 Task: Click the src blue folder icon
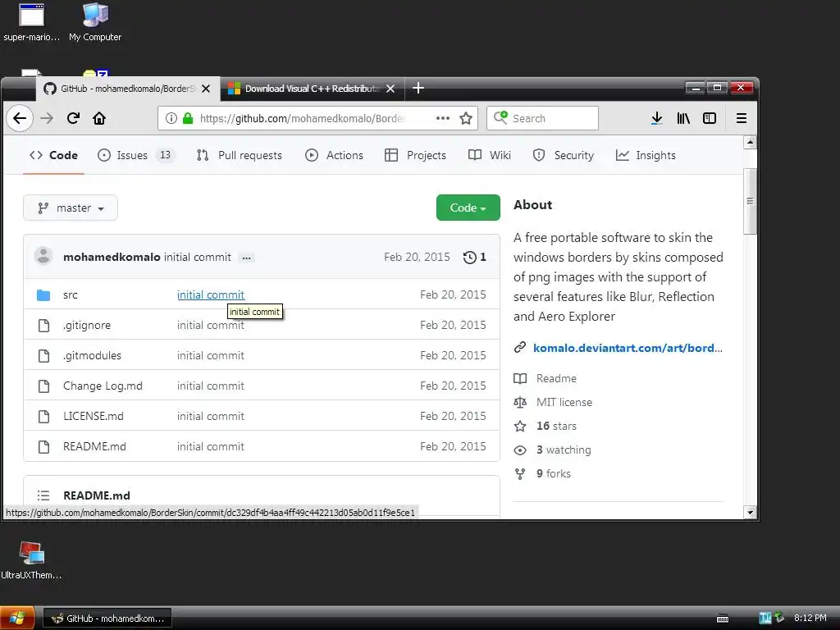click(43, 295)
